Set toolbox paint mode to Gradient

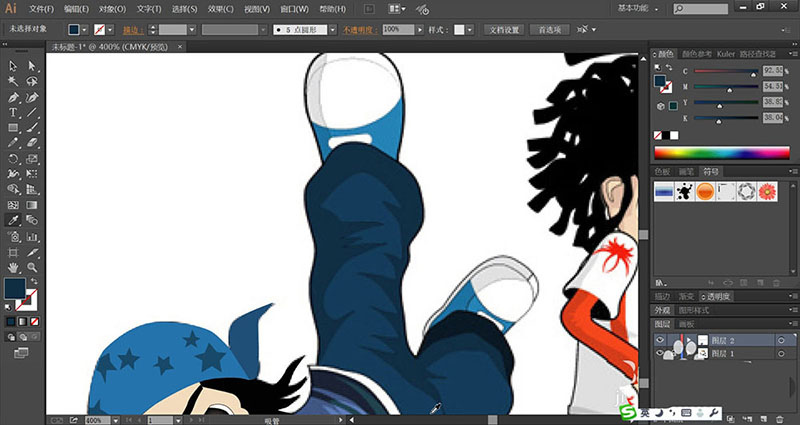coord(22,321)
